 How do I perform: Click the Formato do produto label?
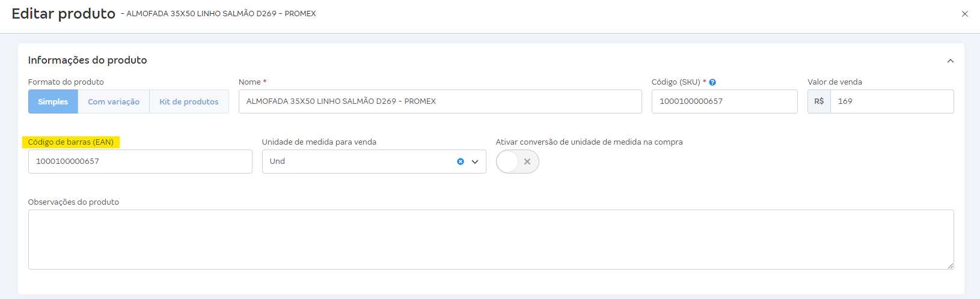[x=66, y=82]
